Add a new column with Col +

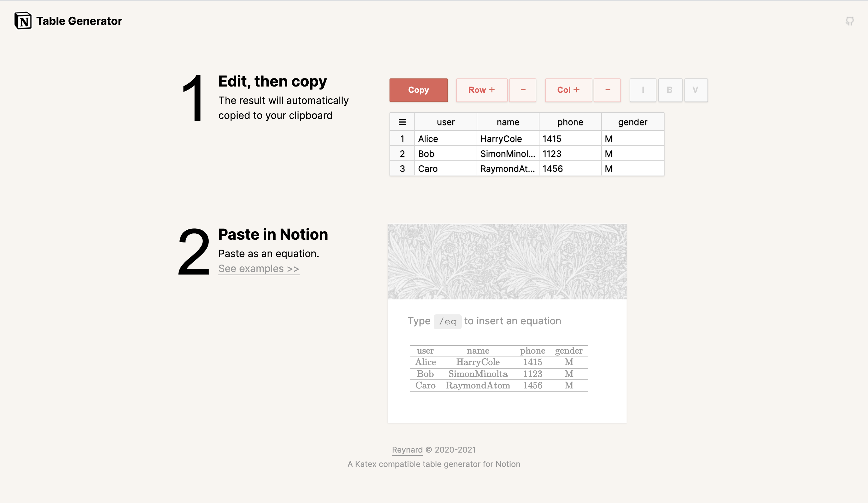pyautogui.click(x=568, y=90)
